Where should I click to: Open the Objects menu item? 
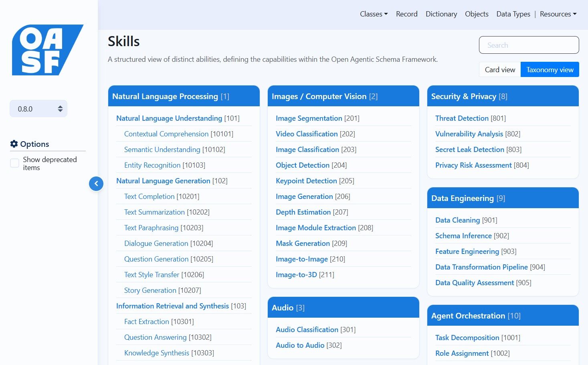pyautogui.click(x=476, y=14)
